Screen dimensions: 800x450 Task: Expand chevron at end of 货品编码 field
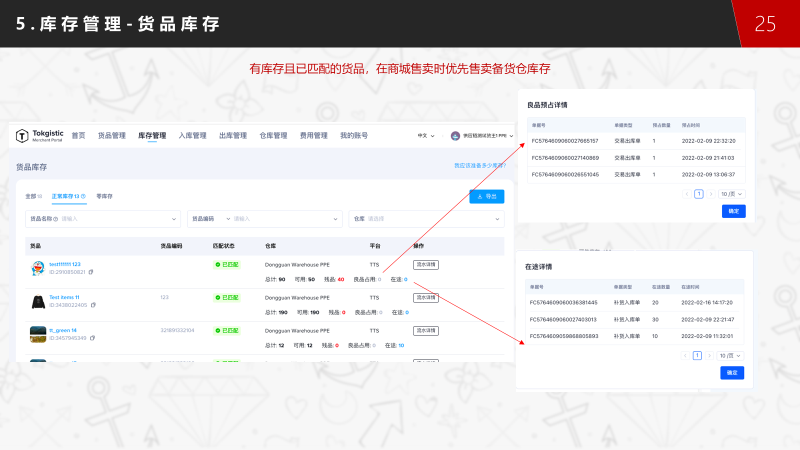(x=335, y=219)
